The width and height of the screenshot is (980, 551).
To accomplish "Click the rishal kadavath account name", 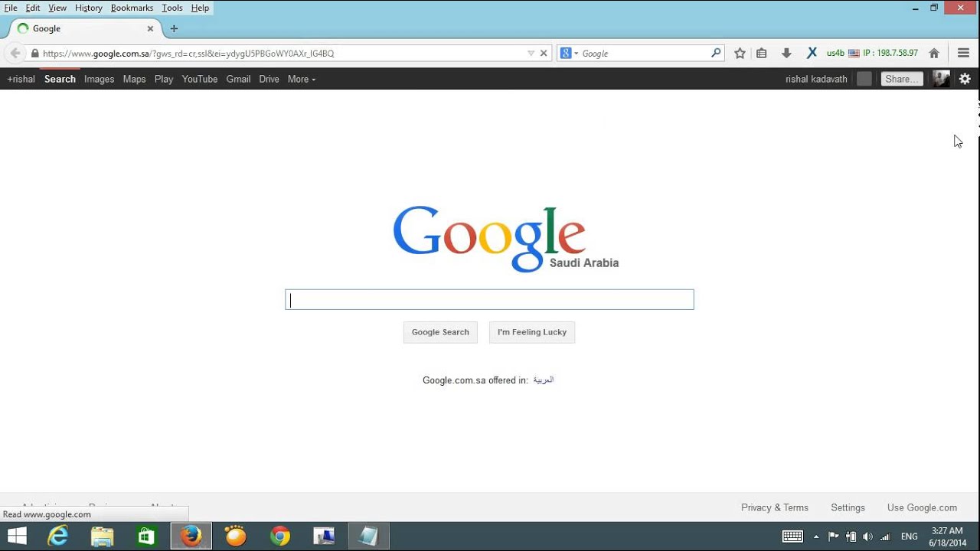I will pyautogui.click(x=816, y=79).
